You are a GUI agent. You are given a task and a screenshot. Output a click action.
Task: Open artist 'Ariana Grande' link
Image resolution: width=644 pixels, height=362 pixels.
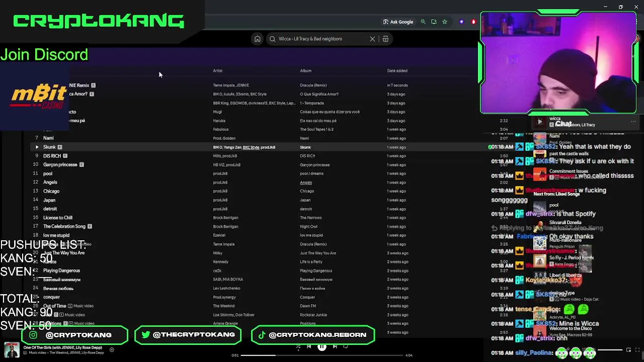225,323
